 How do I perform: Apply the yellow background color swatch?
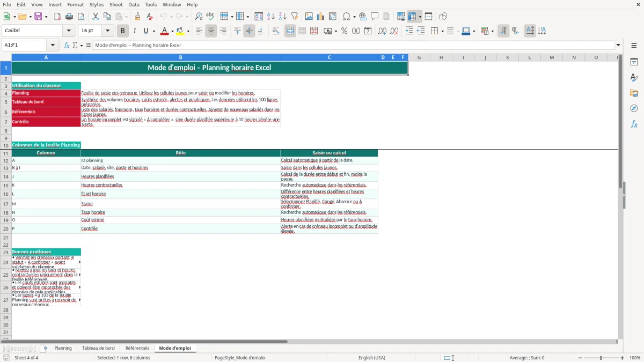pyautogui.click(x=180, y=31)
